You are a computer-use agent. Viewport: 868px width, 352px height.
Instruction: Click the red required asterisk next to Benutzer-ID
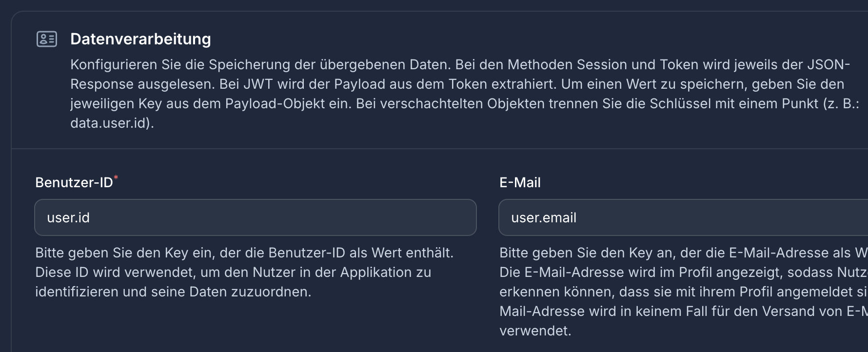pos(117,177)
